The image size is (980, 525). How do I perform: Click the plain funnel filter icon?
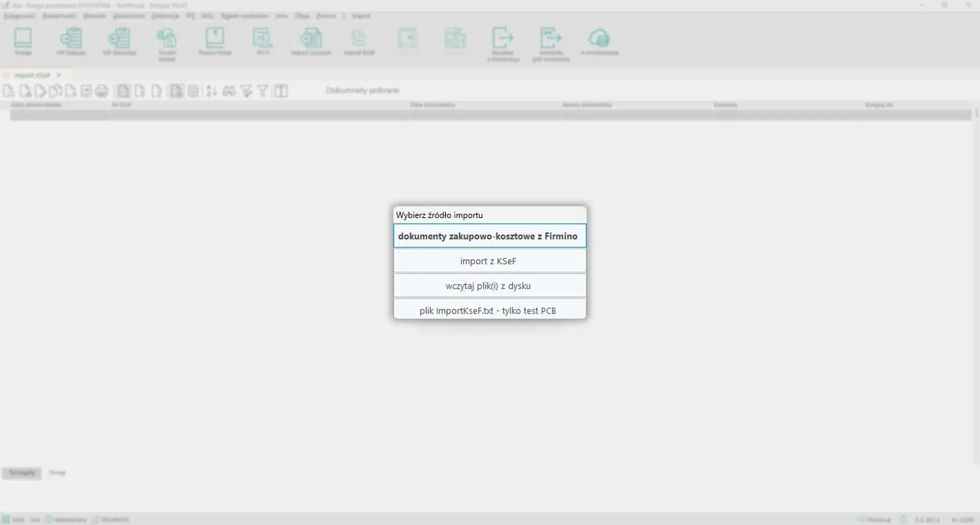point(263,91)
